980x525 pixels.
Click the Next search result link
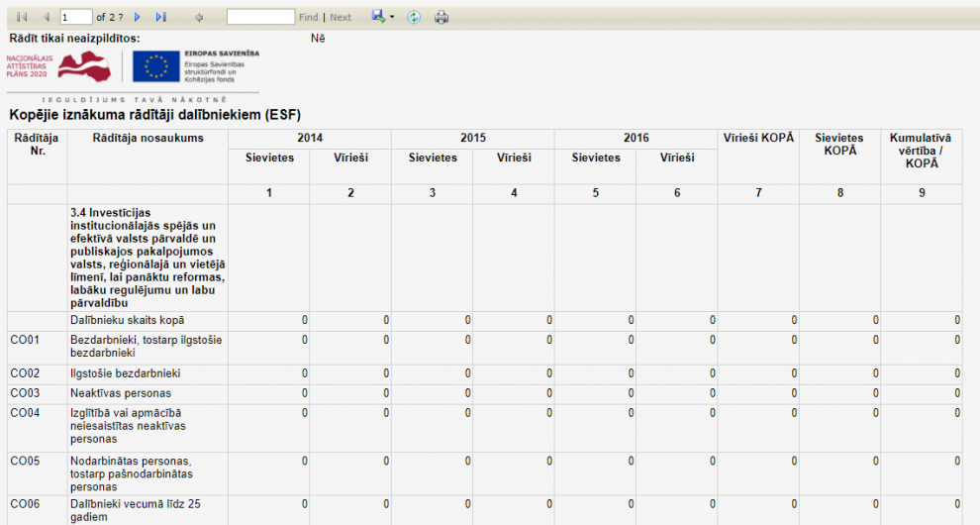pos(341,18)
